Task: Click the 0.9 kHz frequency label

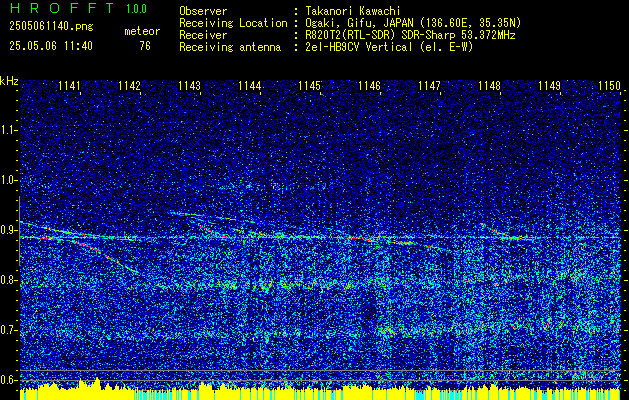Action: coord(8,231)
